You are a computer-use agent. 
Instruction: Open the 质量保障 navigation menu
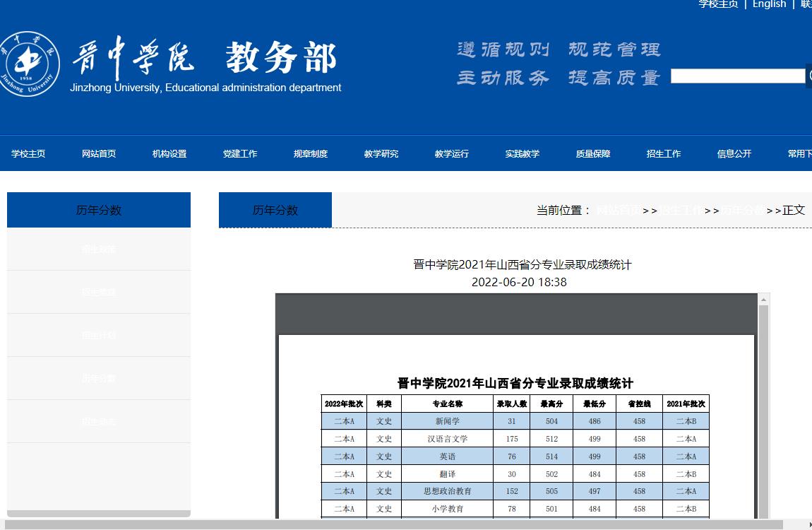point(593,154)
